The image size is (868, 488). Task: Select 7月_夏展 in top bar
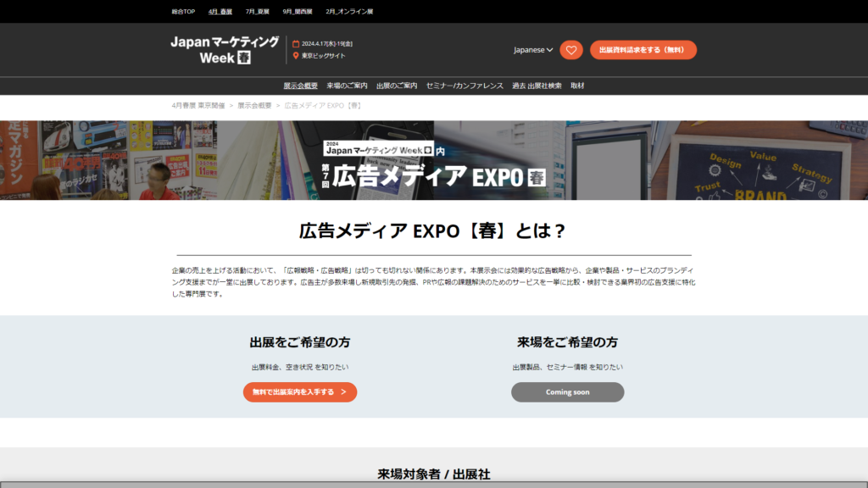(x=258, y=12)
